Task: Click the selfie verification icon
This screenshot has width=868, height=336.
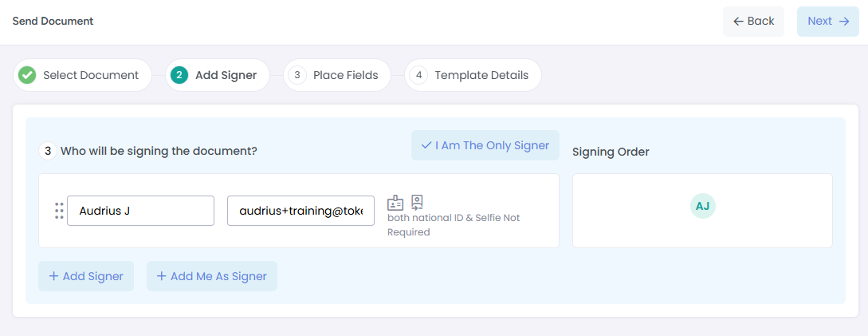Action: pos(417,203)
